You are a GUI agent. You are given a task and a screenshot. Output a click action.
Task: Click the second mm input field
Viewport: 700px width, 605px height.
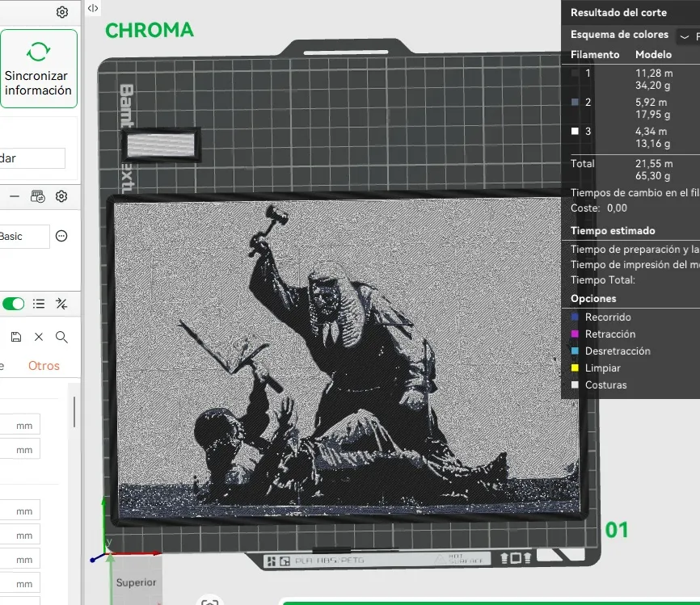point(20,448)
